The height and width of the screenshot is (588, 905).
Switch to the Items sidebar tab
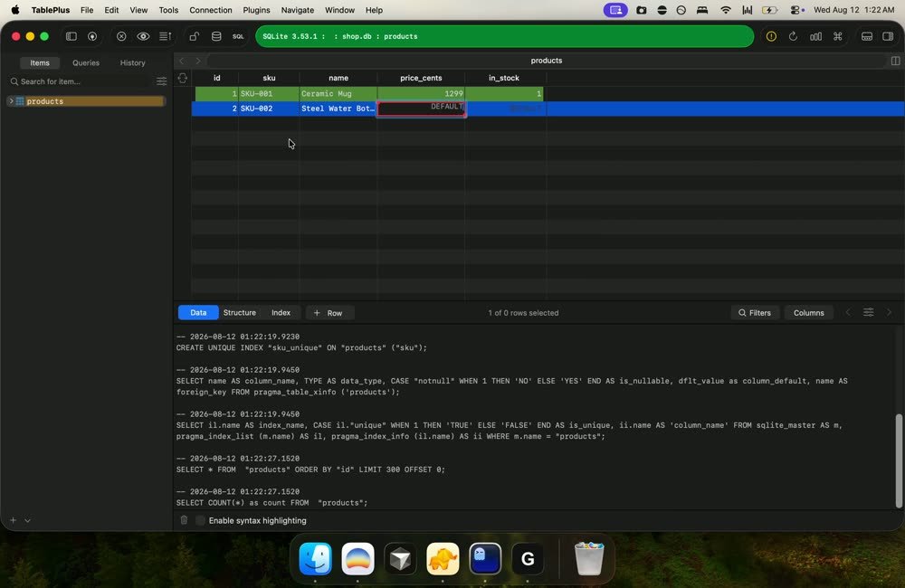click(40, 63)
